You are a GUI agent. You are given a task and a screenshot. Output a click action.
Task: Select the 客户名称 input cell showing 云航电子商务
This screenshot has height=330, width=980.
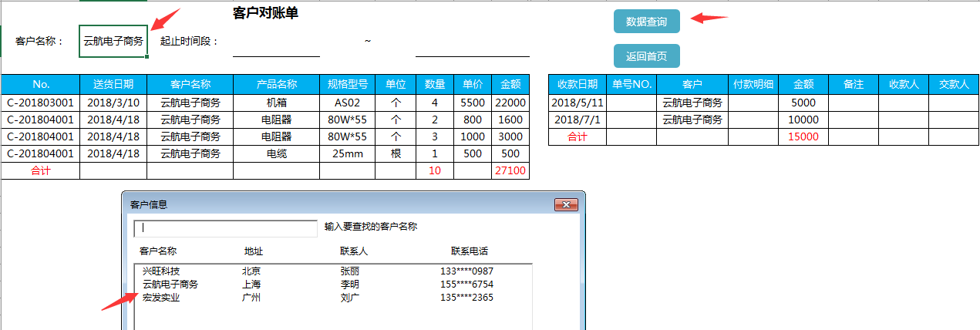point(113,41)
